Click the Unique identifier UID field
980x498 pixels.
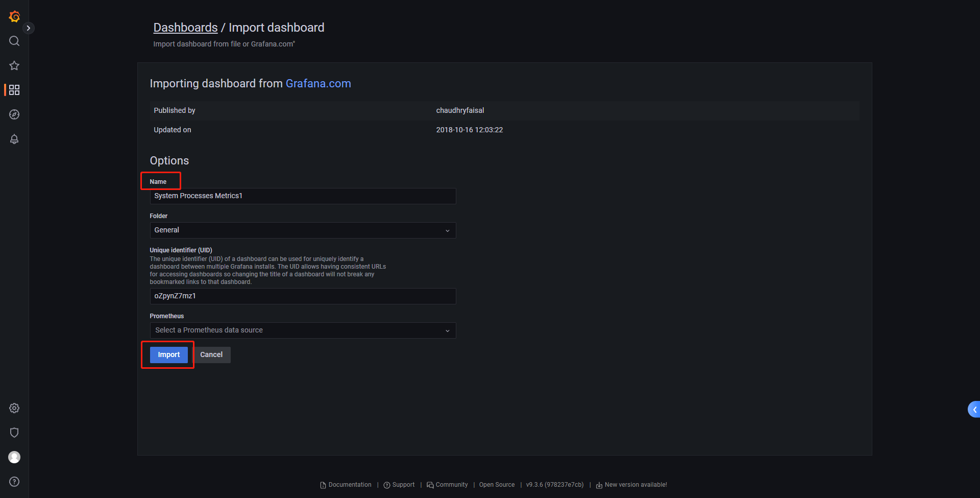coord(303,296)
